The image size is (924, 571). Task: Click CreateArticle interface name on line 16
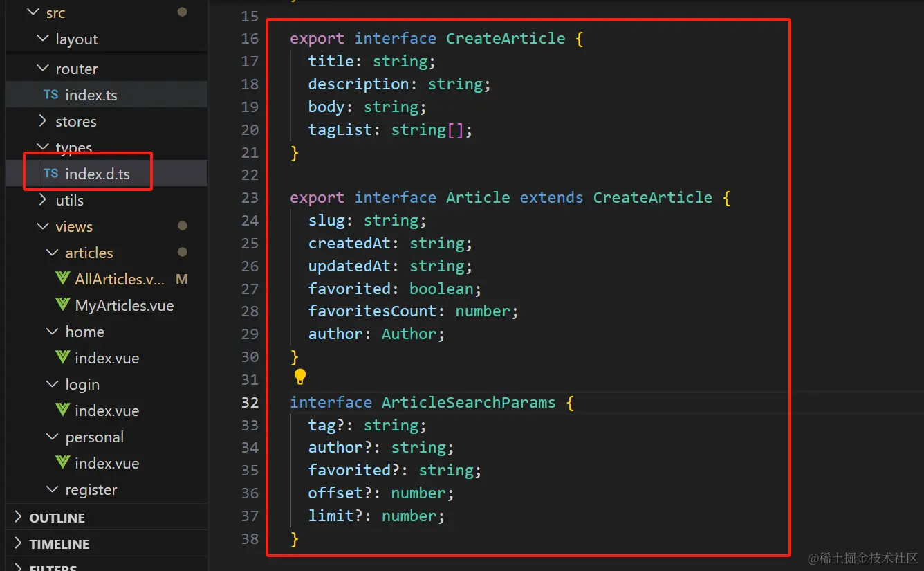coord(506,39)
